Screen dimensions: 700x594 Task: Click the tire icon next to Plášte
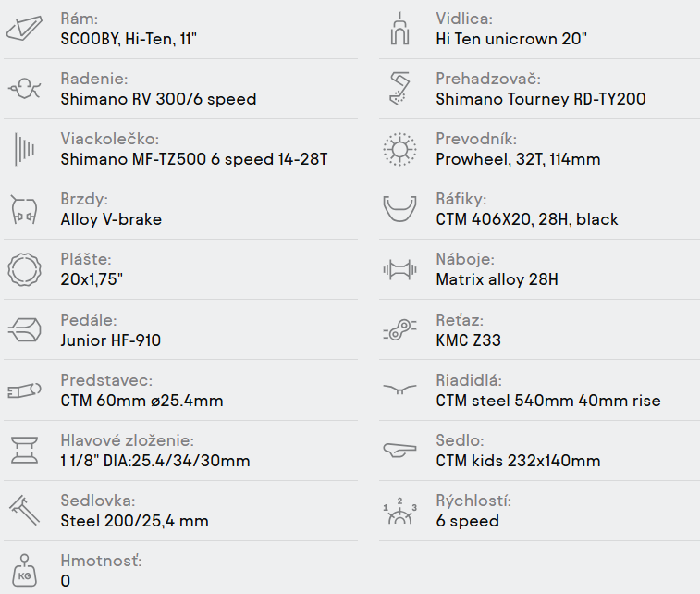coord(25,270)
